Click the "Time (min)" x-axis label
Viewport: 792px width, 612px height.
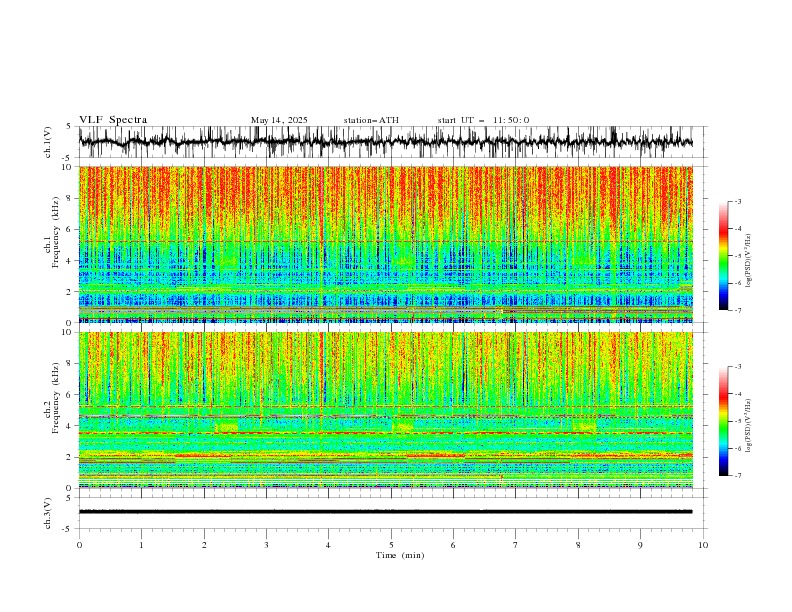tap(400, 555)
